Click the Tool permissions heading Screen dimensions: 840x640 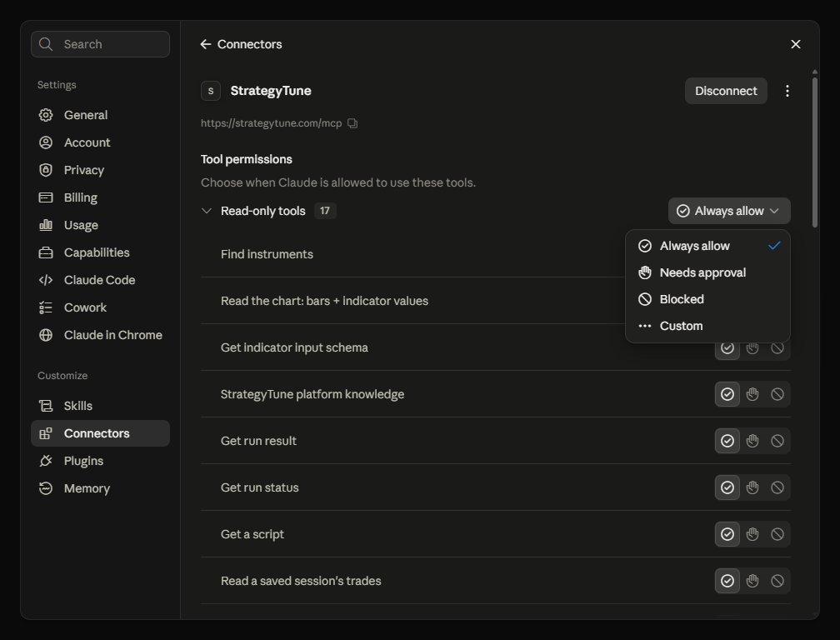pyautogui.click(x=247, y=159)
